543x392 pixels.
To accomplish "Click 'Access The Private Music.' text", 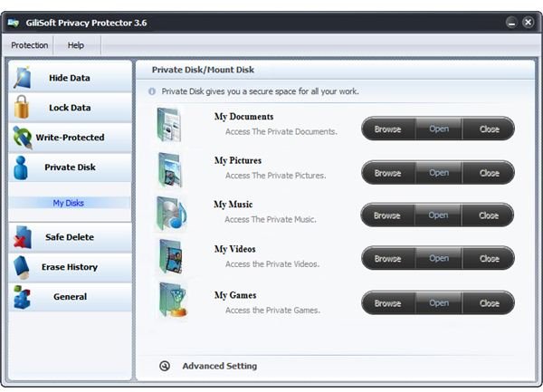I will pos(271,219).
